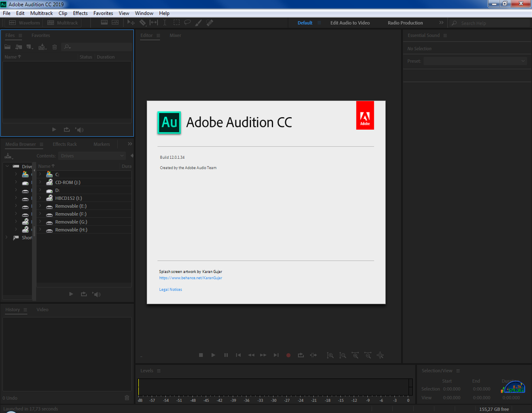Select the Paintbrush Selection tool
This screenshot has width=532, height=413.
point(198,23)
